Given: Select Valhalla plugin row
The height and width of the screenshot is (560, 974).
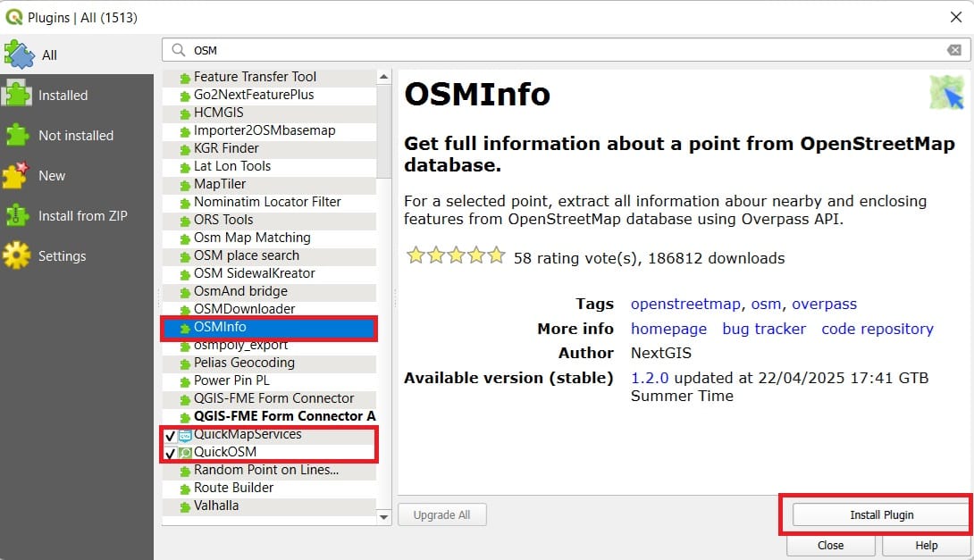Looking at the screenshot, I should [x=269, y=506].
